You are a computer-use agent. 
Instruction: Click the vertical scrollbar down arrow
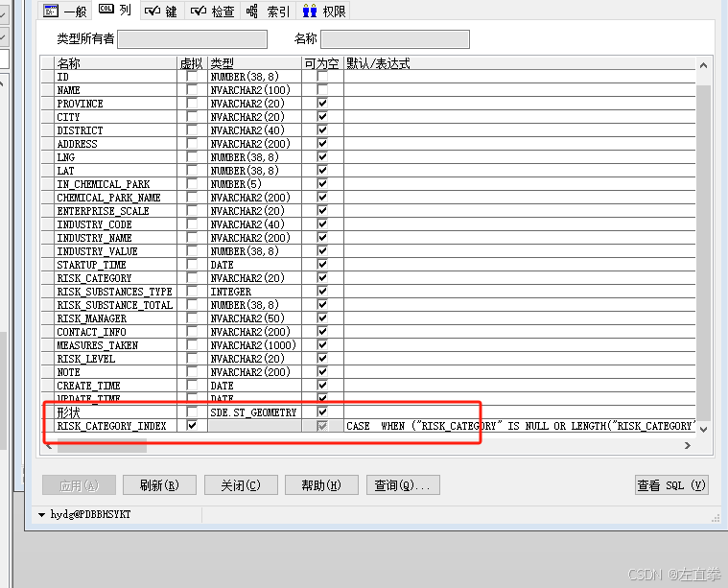tap(703, 429)
